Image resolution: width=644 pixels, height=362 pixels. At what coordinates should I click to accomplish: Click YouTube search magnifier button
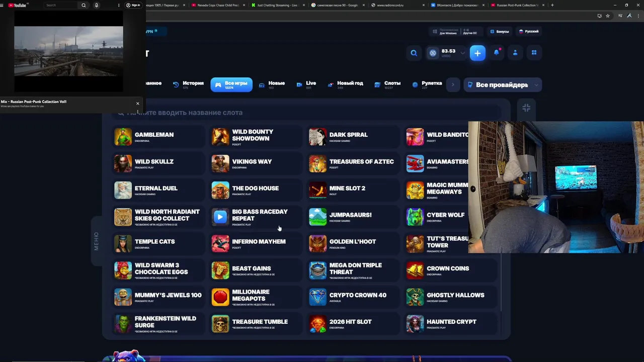(x=84, y=5)
